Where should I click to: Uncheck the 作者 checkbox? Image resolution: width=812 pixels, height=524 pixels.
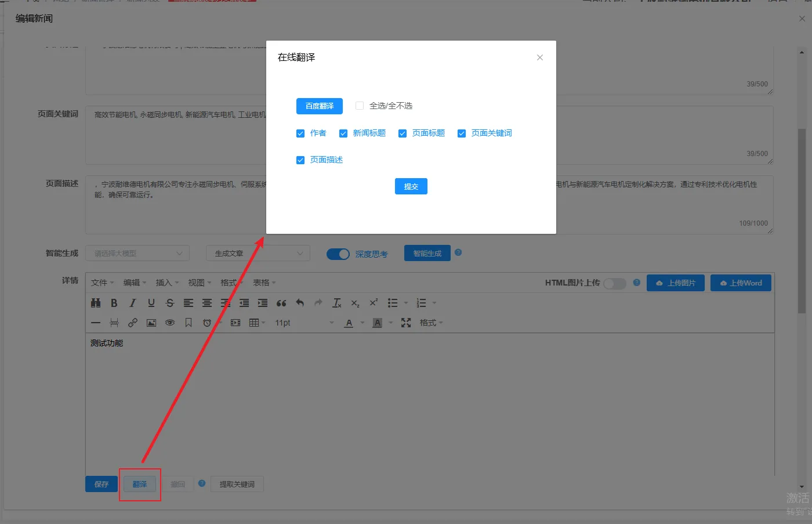tap(300, 133)
